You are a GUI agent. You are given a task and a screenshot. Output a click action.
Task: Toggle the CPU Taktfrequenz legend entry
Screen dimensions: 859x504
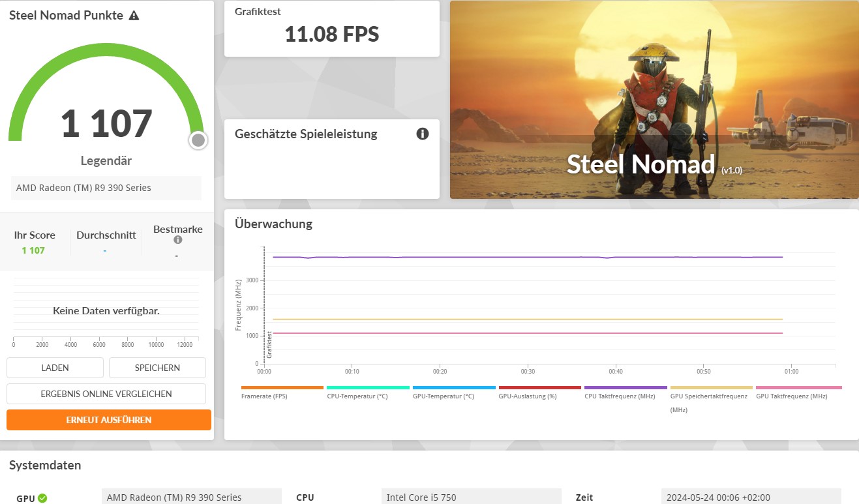point(625,392)
